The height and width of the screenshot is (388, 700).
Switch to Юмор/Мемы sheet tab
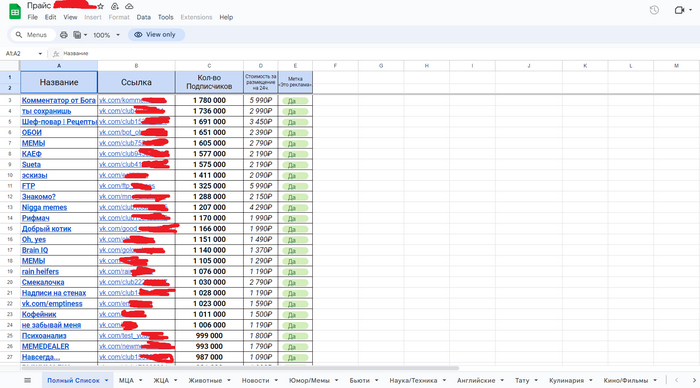[309, 380]
